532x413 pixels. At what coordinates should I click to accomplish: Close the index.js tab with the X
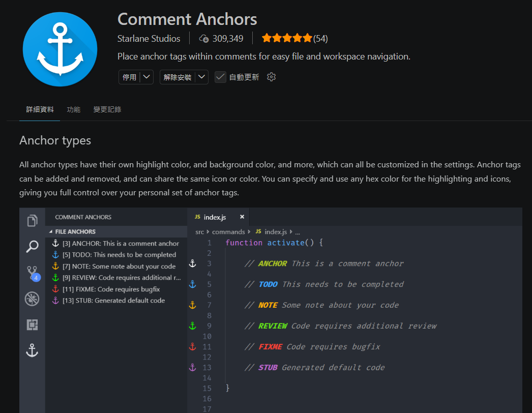(242, 217)
